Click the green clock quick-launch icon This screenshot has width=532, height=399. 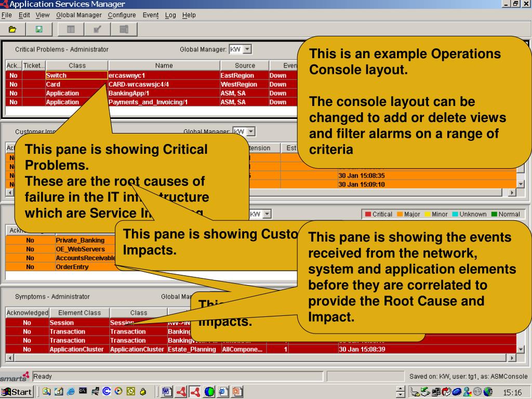click(x=130, y=392)
